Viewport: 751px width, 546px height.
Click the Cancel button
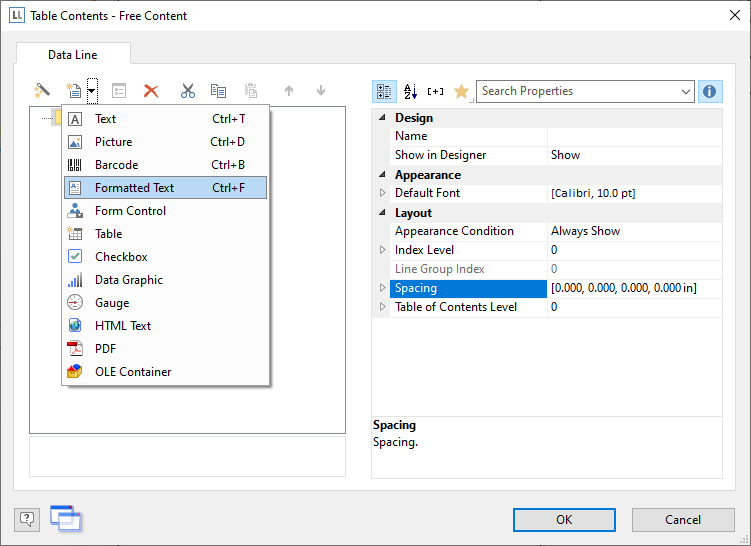(683, 520)
